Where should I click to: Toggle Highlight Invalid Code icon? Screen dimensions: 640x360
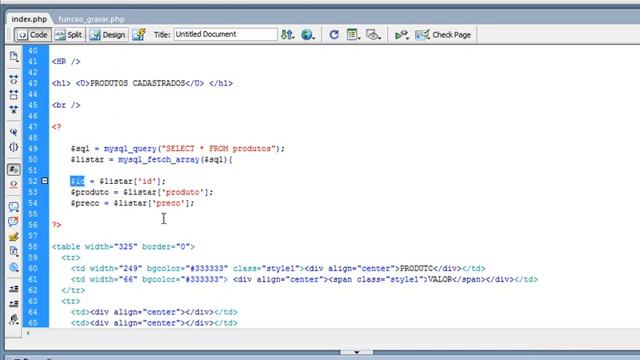[x=13, y=184]
